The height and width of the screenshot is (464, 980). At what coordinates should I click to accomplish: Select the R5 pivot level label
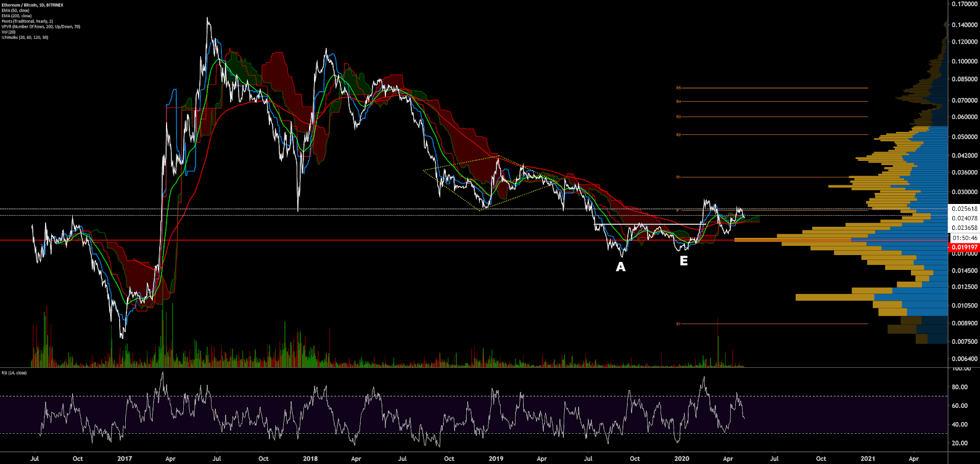pyautogui.click(x=678, y=88)
